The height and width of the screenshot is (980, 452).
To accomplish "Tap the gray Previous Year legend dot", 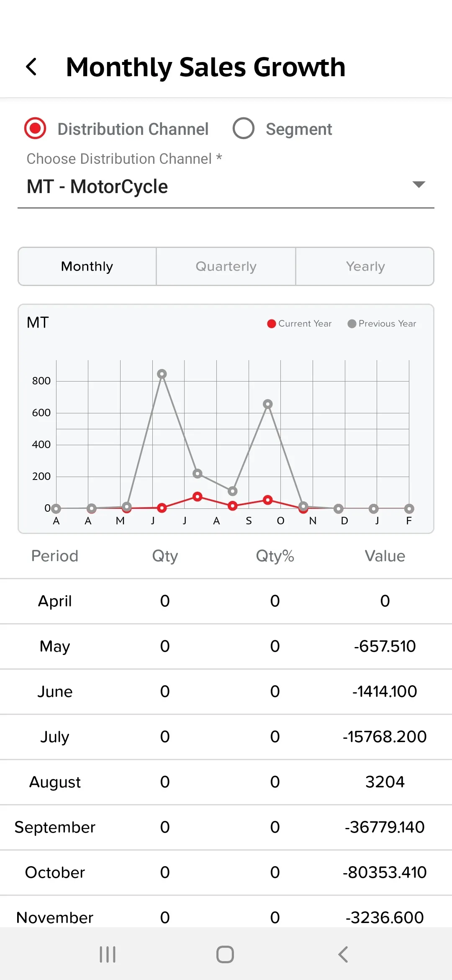I will (x=352, y=324).
